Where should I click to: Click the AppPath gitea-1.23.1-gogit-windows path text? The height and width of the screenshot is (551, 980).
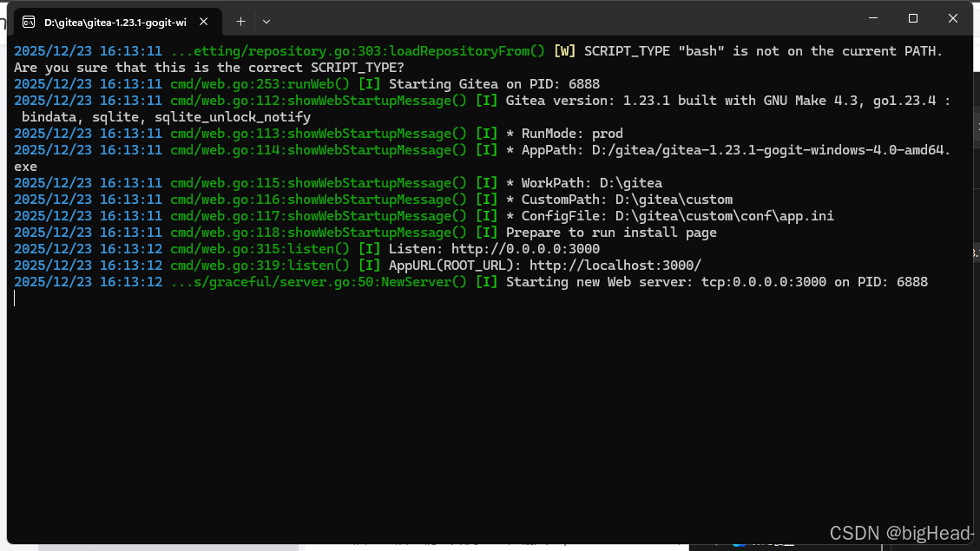click(772, 150)
